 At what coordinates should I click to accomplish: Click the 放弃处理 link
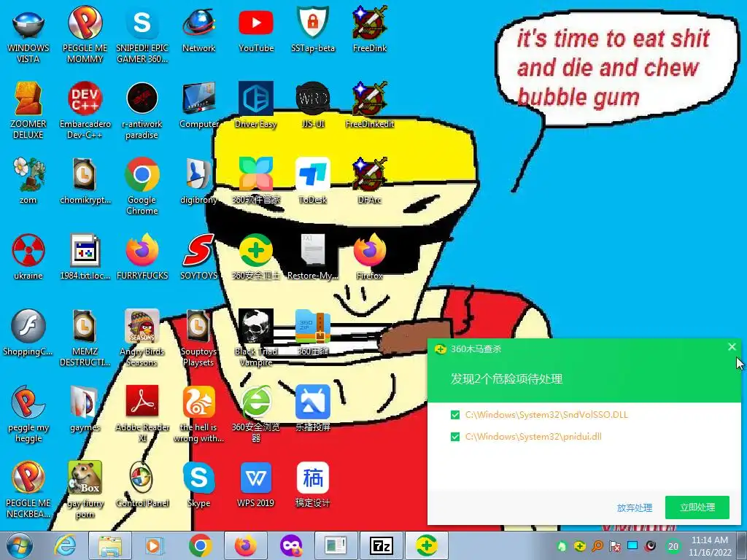[x=634, y=507]
